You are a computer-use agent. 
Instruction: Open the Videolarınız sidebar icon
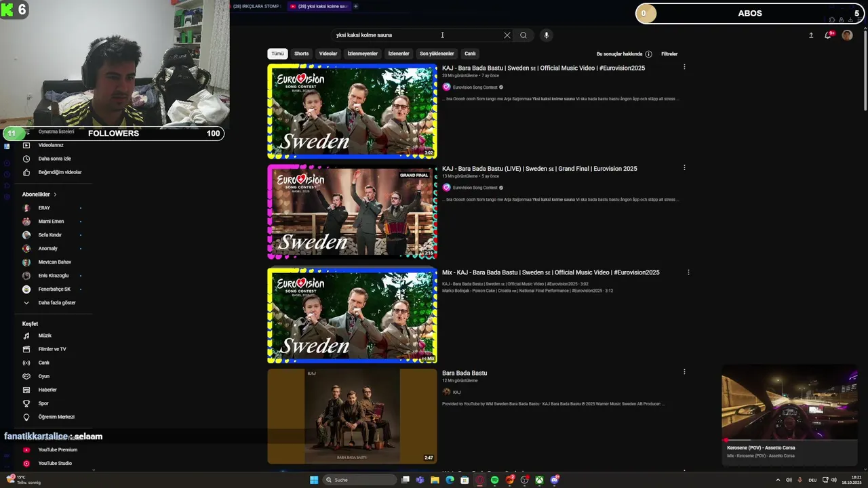(x=26, y=145)
